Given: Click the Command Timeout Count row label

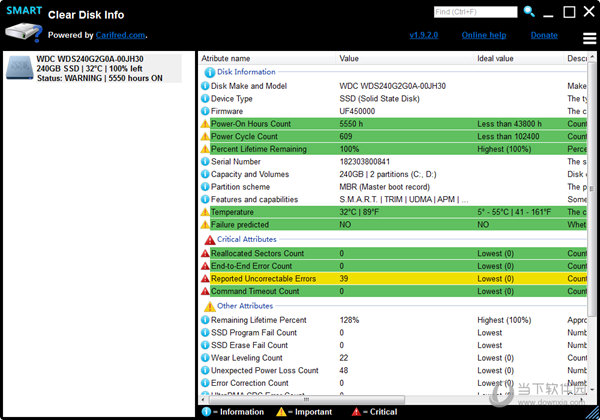Looking at the screenshot, I should coord(255,291).
